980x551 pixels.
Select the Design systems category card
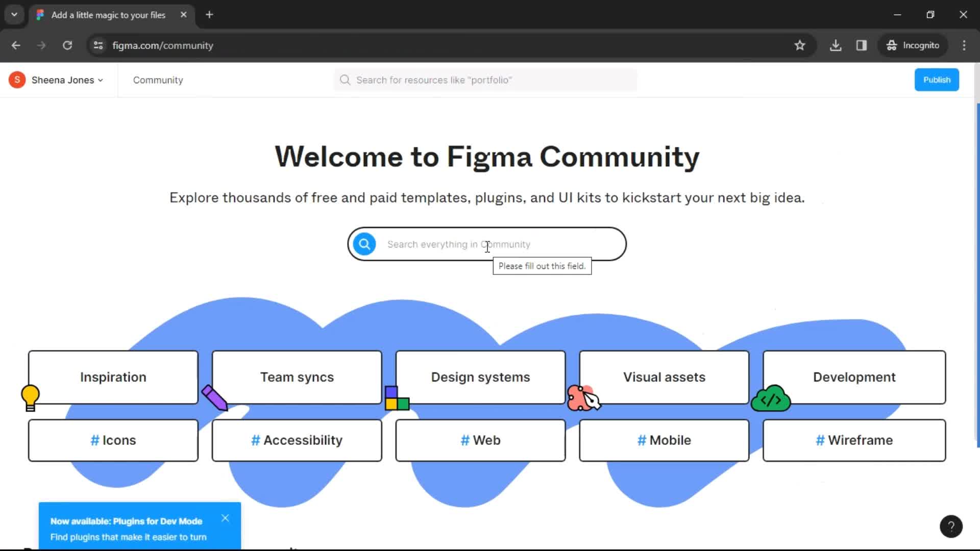click(x=481, y=377)
